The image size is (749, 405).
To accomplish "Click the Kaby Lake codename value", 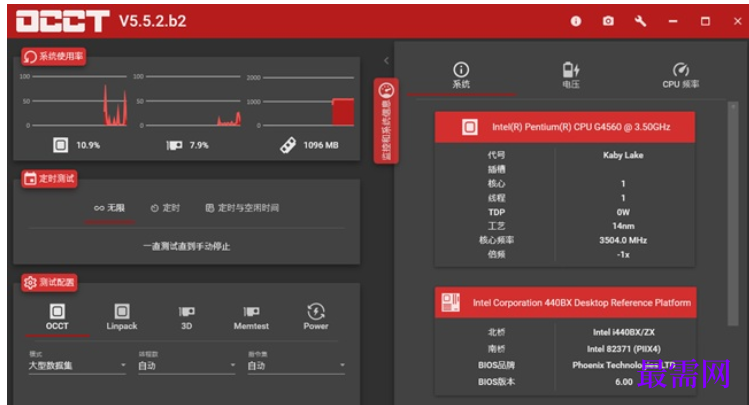I will pos(623,155).
